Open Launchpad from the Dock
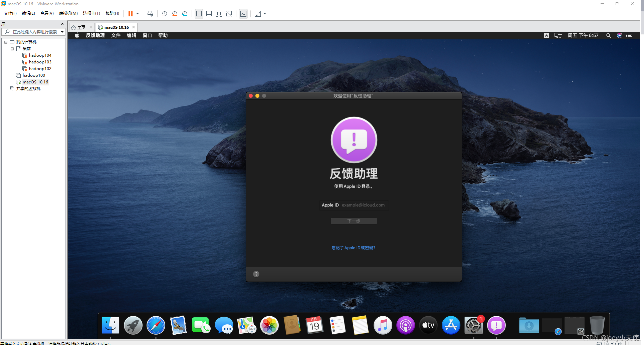This screenshot has width=644, height=345. click(x=133, y=325)
